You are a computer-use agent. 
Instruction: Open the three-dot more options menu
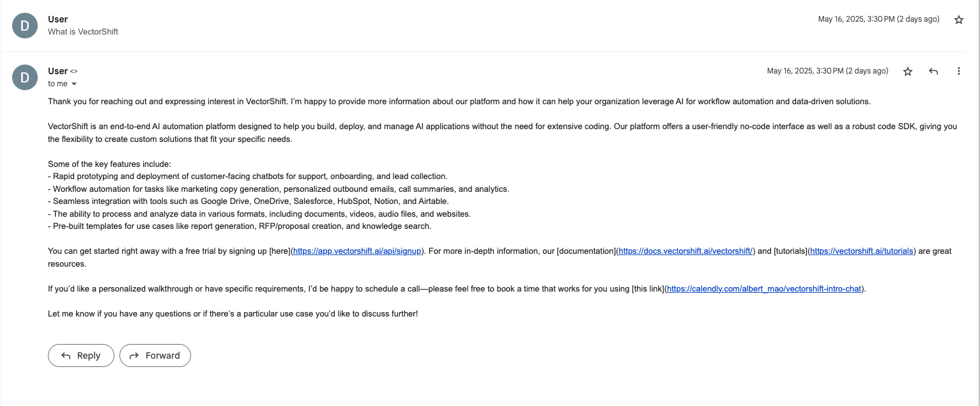(958, 71)
